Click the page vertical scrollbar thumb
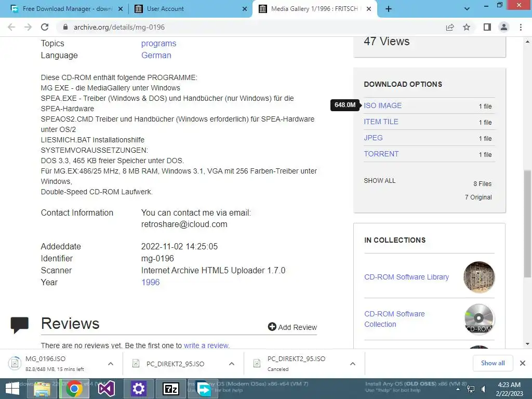Image resolution: width=532 pixels, height=399 pixels. coord(527,223)
